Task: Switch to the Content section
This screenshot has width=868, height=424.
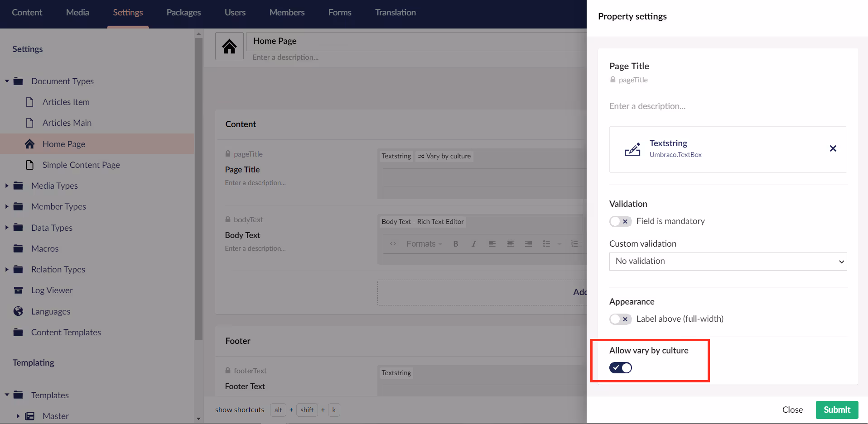Action: pyautogui.click(x=27, y=12)
